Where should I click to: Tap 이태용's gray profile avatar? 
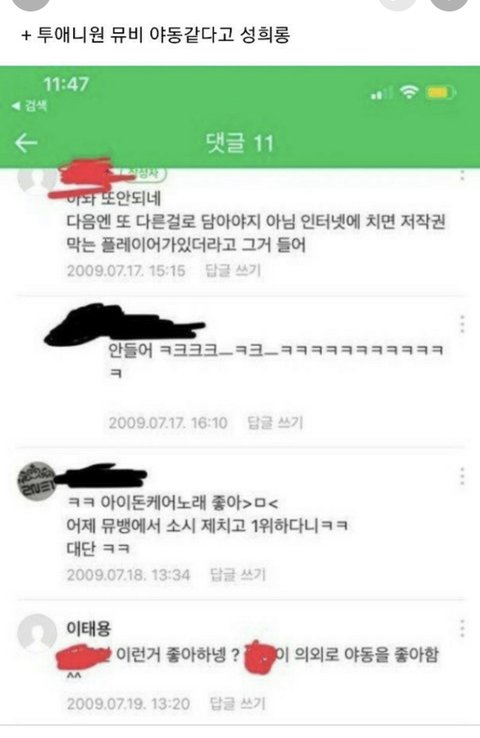pos(36,633)
